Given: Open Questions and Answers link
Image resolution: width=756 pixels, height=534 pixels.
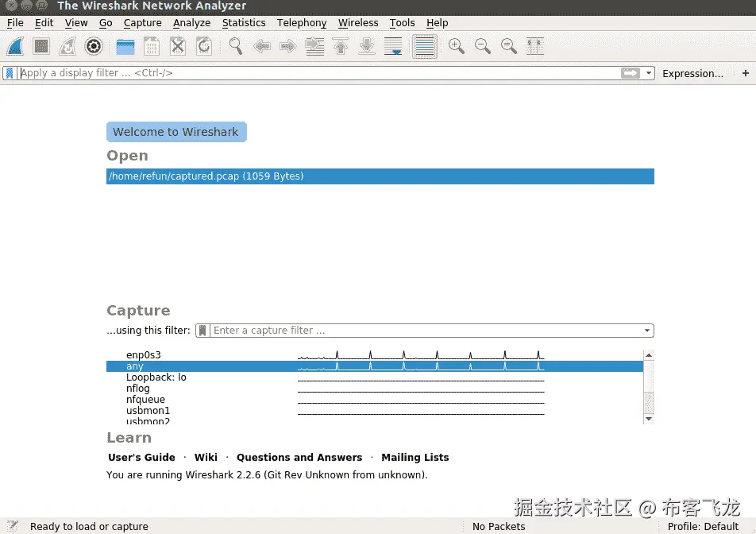Looking at the screenshot, I should [x=299, y=457].
